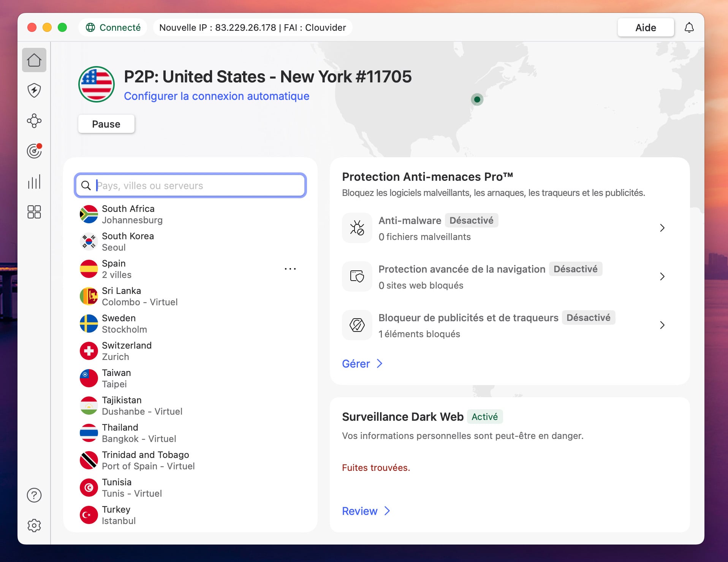Open Threat Protection from the sidebar shield icon
This screenshot has height=562, width=728.
pos(34,90)
